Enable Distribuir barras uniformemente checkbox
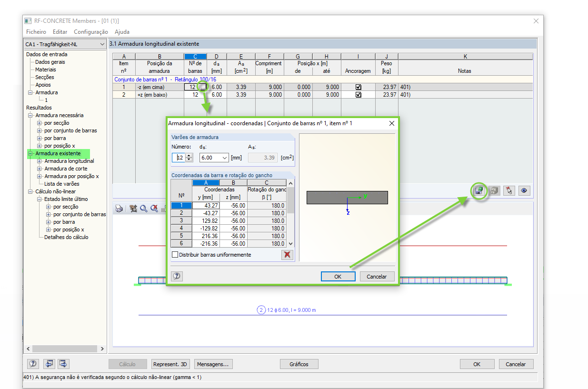Image resolution: width=588 pixels, height=389 pixels. (x=175, y=255)
